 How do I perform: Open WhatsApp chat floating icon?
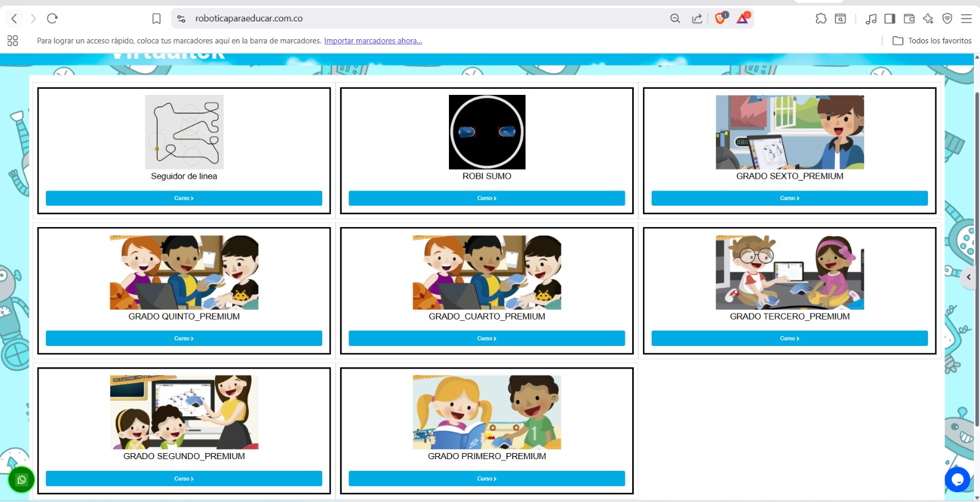pyautogui.click(x=21, y=480)
